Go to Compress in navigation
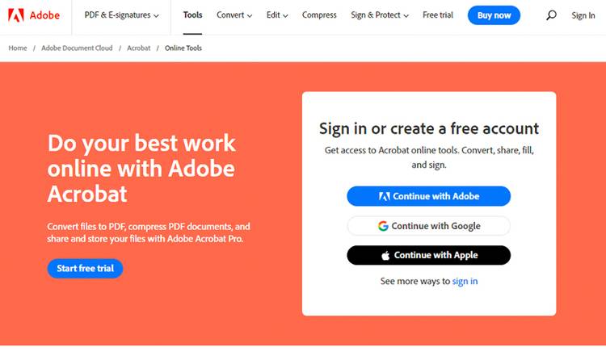 pos(319,15)
